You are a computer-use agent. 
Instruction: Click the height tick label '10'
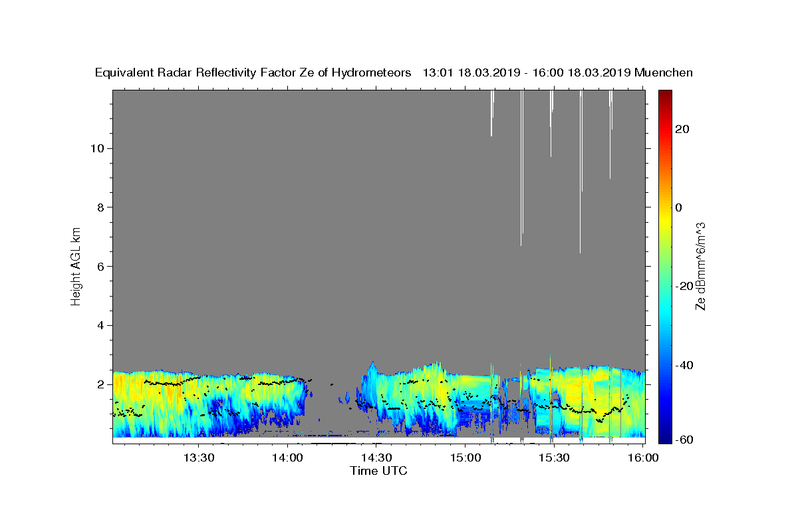[96, 148]
